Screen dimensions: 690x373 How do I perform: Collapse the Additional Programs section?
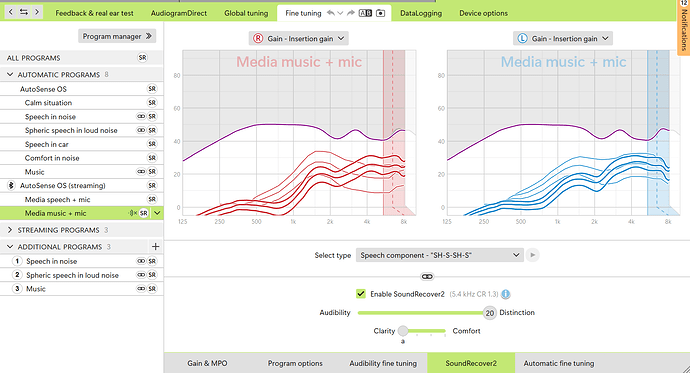[x=10, y=247]
